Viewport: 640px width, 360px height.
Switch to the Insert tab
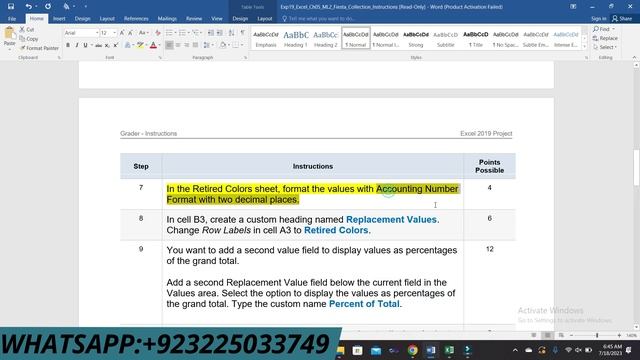tap(59, 19)
